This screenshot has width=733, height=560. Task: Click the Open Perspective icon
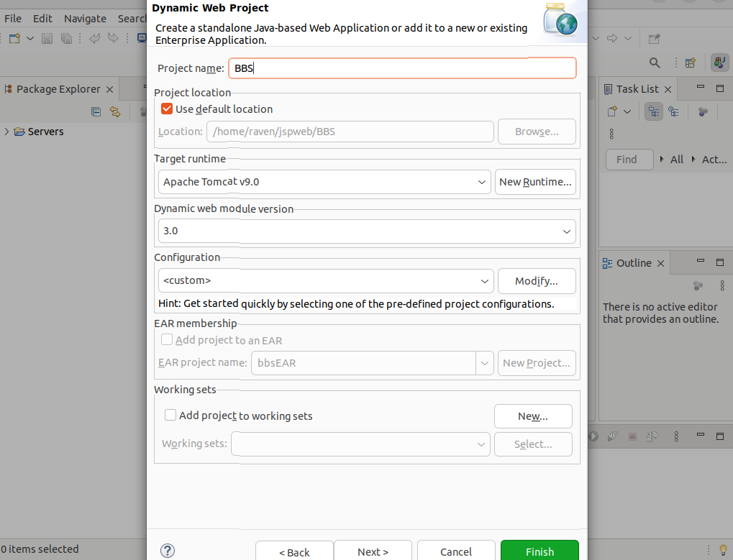coord(691,63)
